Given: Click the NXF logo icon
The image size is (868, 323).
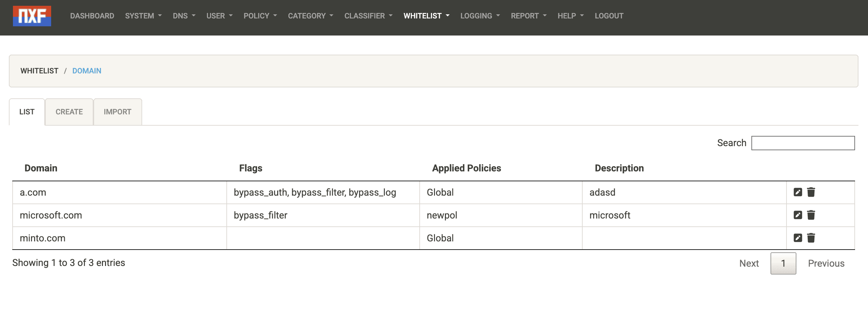Looking at the screenshot, I should (x=32, y=16).
